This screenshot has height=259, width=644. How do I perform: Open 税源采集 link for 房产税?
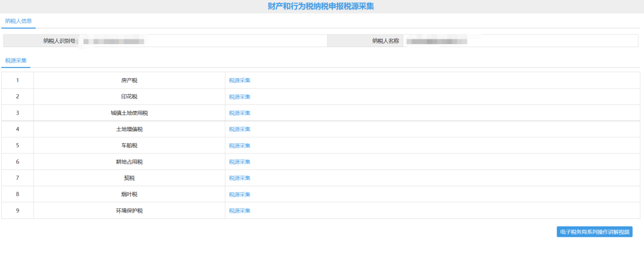[239, 81]
